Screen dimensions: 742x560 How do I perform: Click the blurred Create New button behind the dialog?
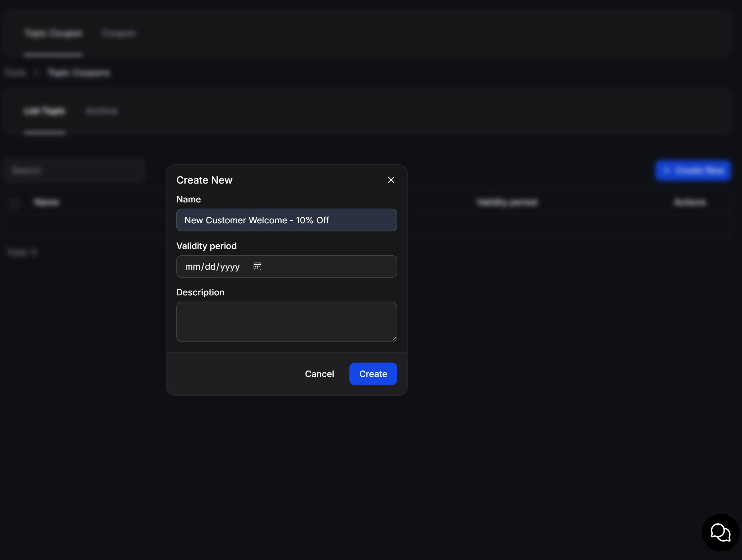click(x=693, y=171)
